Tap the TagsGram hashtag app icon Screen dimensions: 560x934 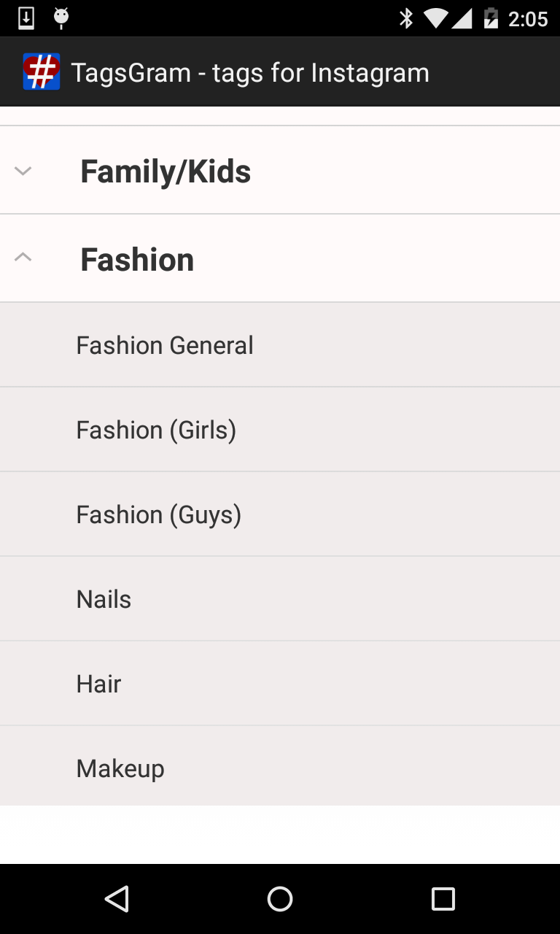coord(41,72)
